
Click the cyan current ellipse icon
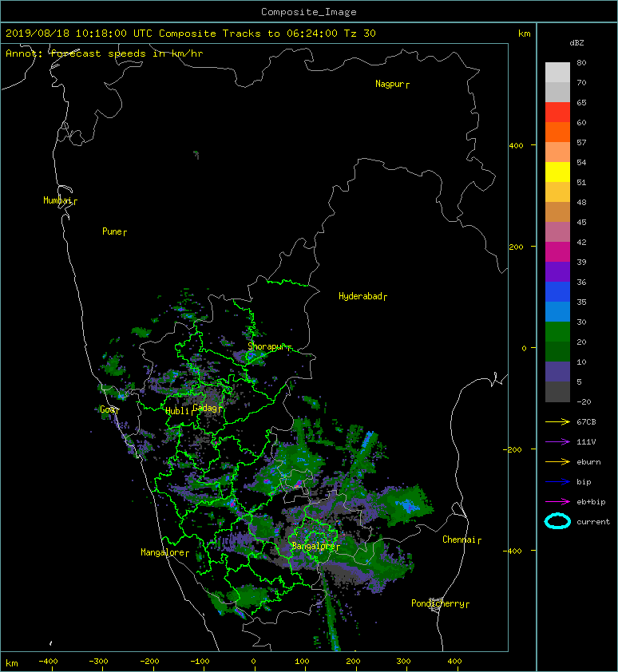tap(557, 521)
